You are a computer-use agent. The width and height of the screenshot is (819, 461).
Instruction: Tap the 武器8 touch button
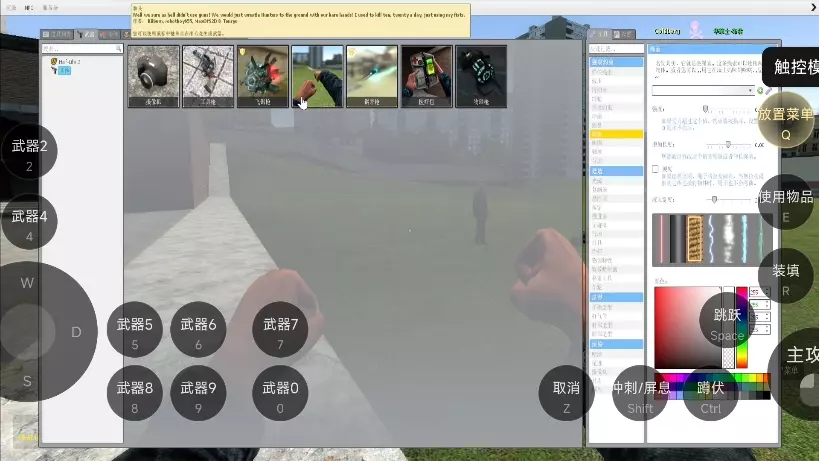click(x=135, y=393)
